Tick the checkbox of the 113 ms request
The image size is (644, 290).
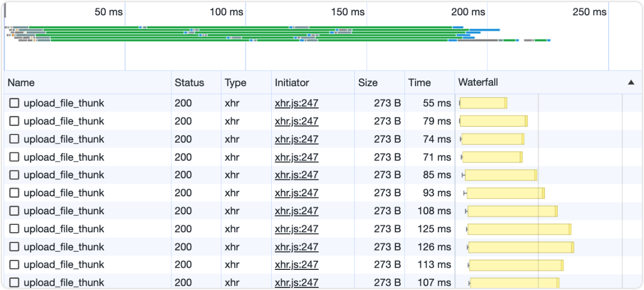pos(14,265)
